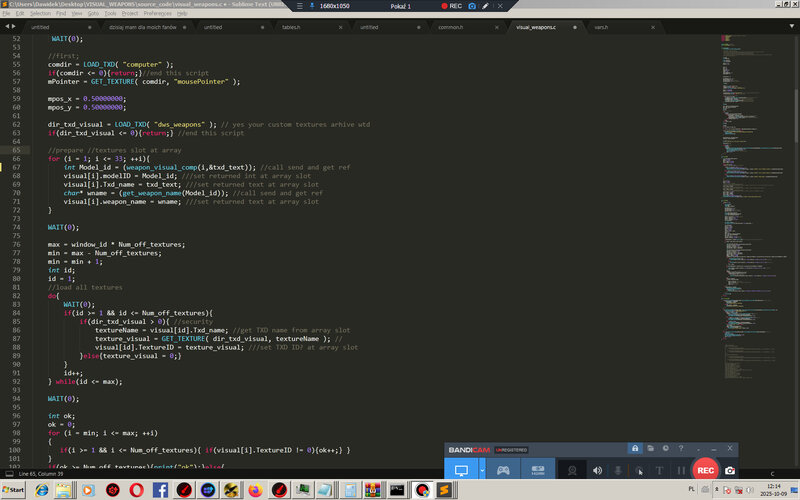Toggle Bandicam microphone recording
The width and height of the screenshot is (800, 500).
pyautogui.click(x=618, y=470)
